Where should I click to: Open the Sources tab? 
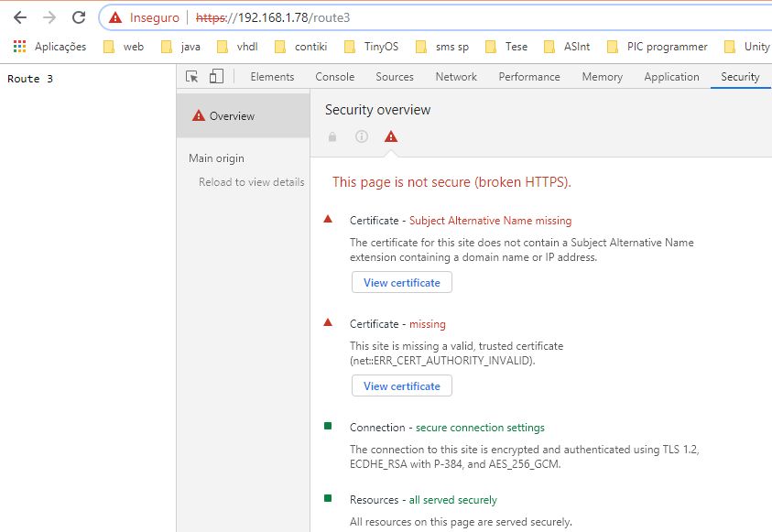395,77
